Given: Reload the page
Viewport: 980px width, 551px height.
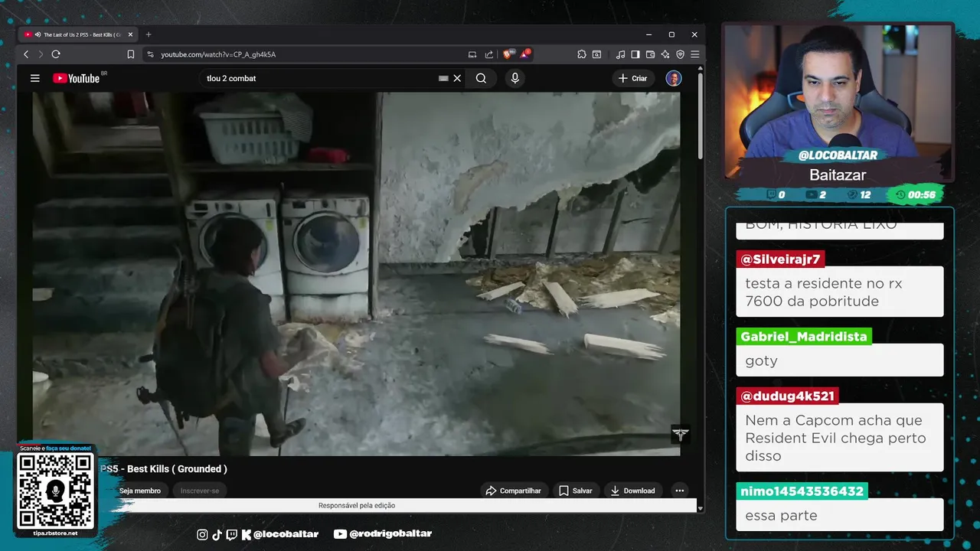Looking at the screenshot, I should click(x=56, y=54).
